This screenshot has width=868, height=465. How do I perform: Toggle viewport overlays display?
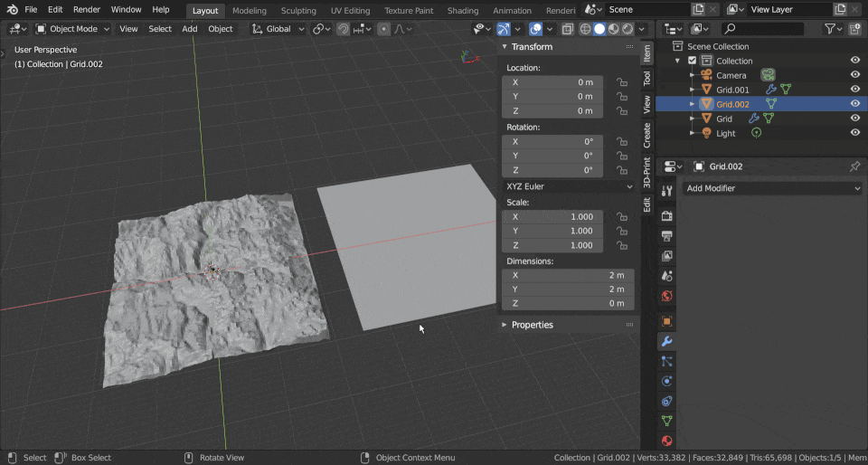tap(535, 29)
